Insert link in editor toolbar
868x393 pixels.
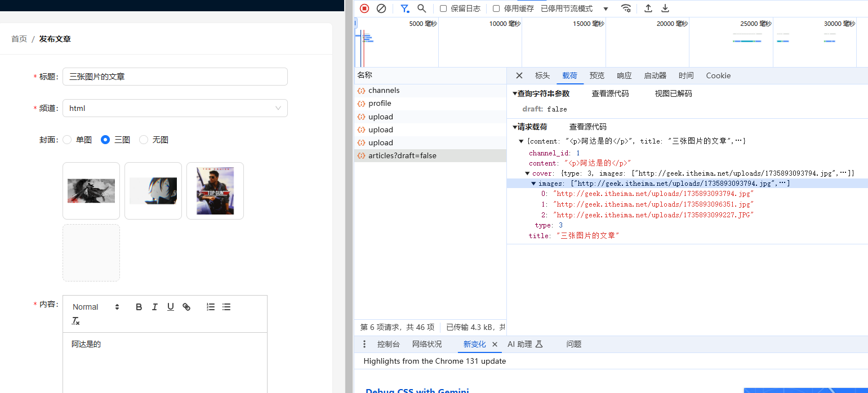(186, 307)
